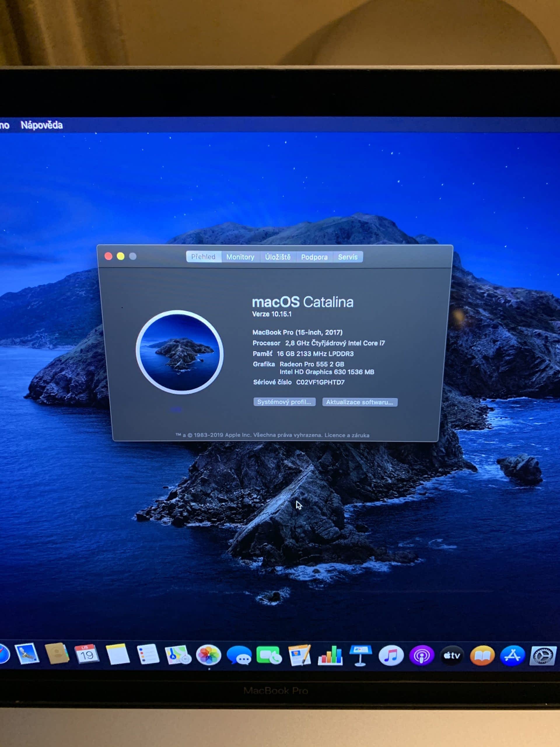Click Aktualizace softwaru button

(360, 402)
